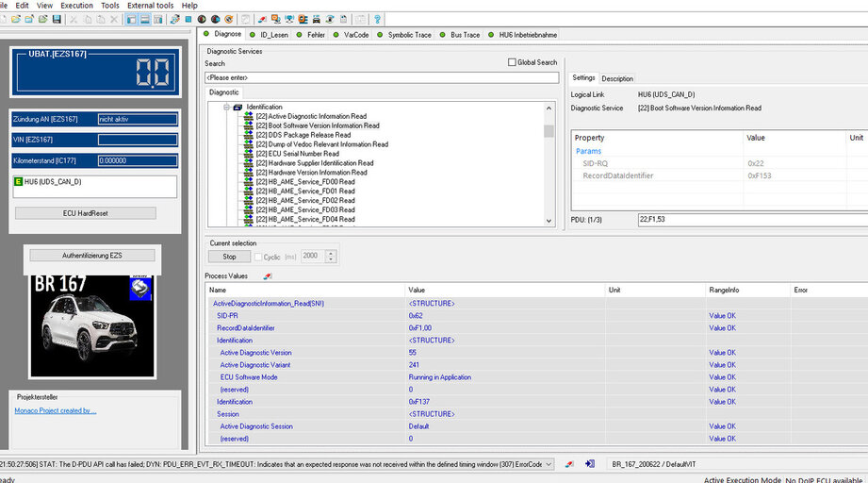Open the status message dropdown arrow
868x483 pixels.
(x=549, y=464)
